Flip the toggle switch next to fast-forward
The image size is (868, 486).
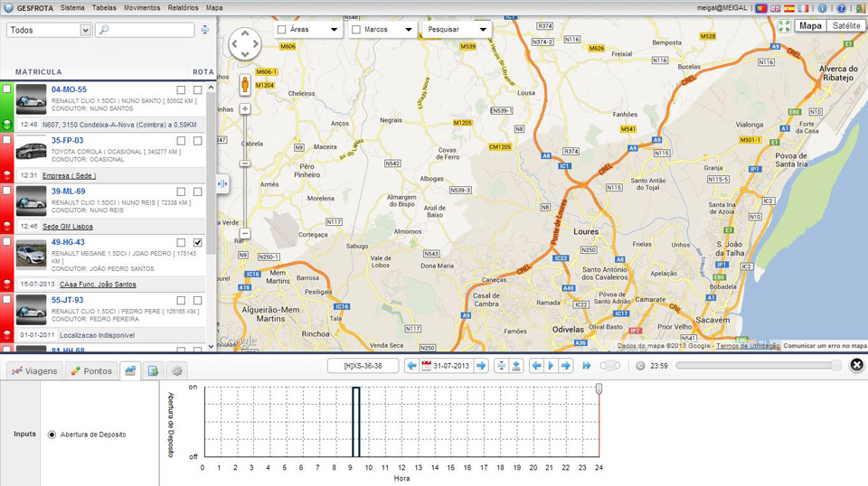[609, 366]
